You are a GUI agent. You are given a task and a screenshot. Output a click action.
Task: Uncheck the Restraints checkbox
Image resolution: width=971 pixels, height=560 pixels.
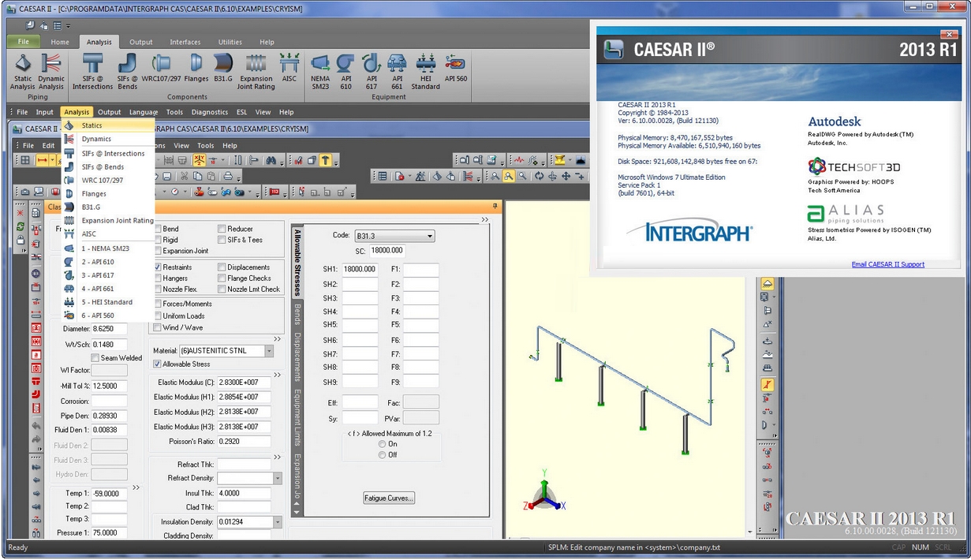tap(158, 267)
